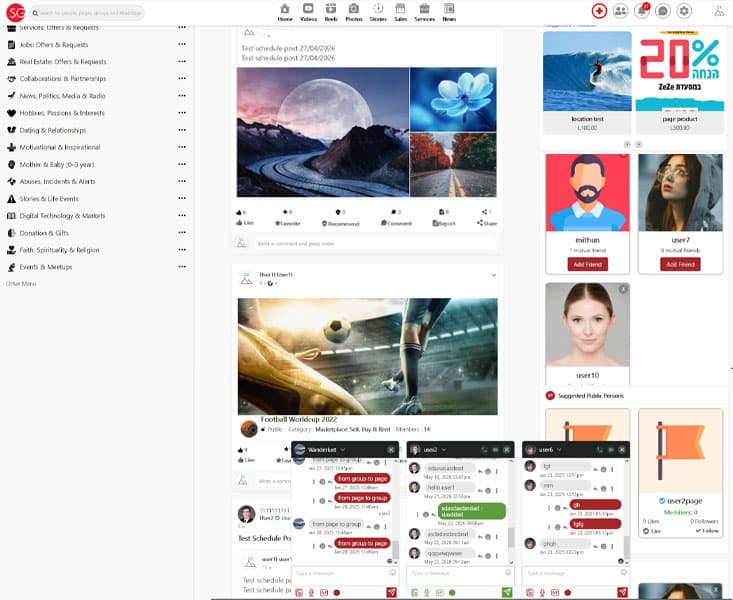Open the user2 chat name dropdown
Image resolution: width=733 pixels, height=600 pixels.
coord(444,450)
